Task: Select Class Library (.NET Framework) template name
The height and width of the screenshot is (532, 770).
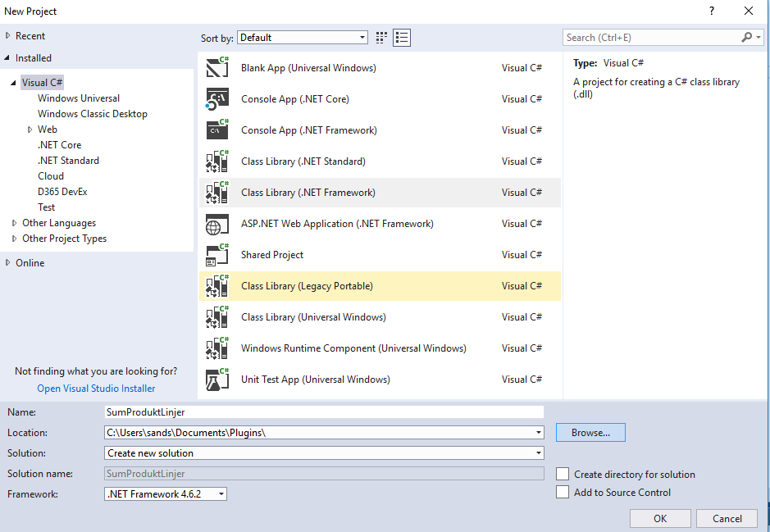Action: (x=308, y=193)
